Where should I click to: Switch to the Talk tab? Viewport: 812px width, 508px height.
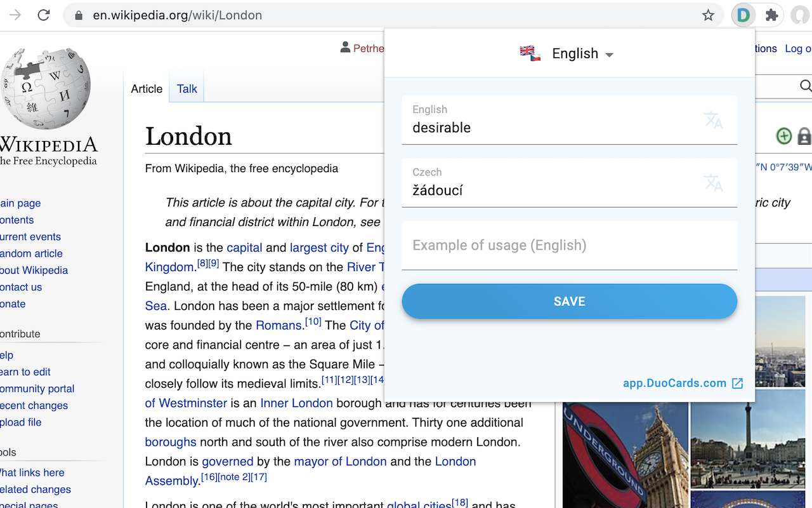(187, 89)
